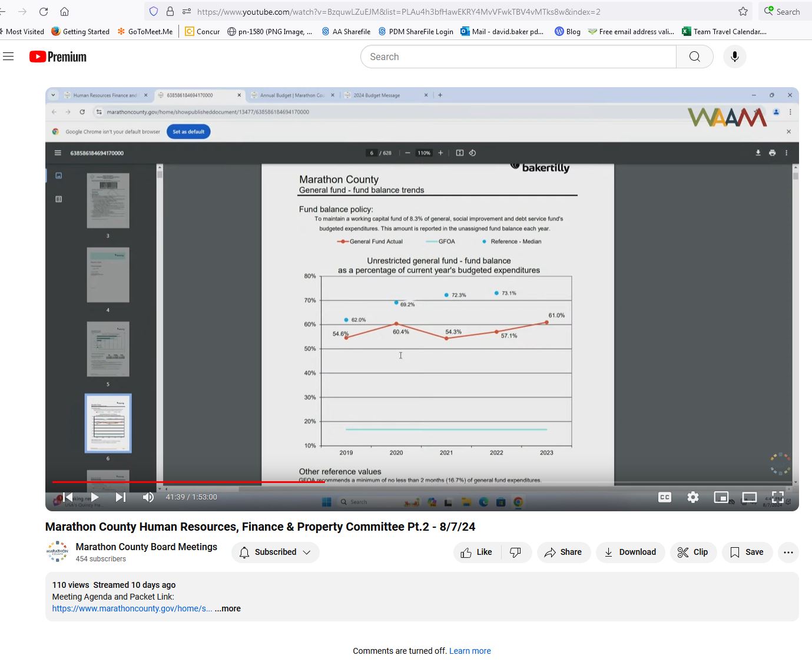The width and height of the screenshot is (812, 665).
Task: Mute the video volume
Action: (148, 497)
